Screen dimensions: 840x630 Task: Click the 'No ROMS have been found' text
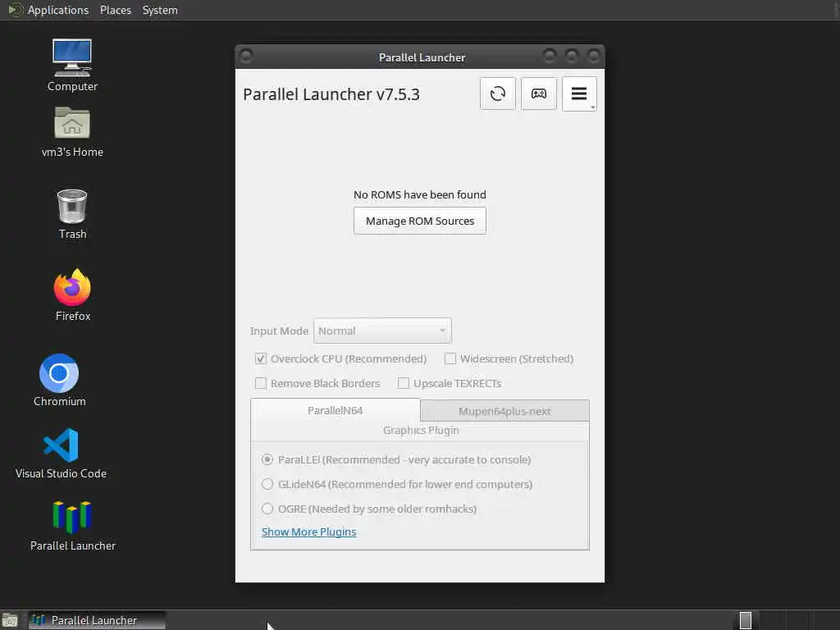420,194
